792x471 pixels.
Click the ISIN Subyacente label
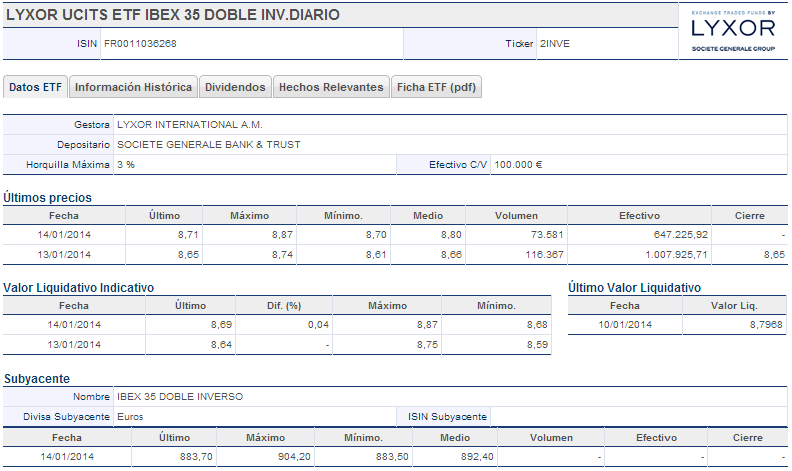[448, 417]
